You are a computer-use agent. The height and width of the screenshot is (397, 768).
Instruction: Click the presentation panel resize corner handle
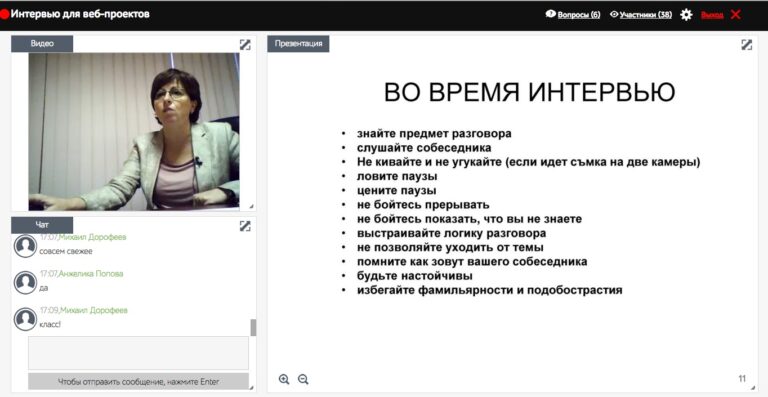tap(753, 387)
